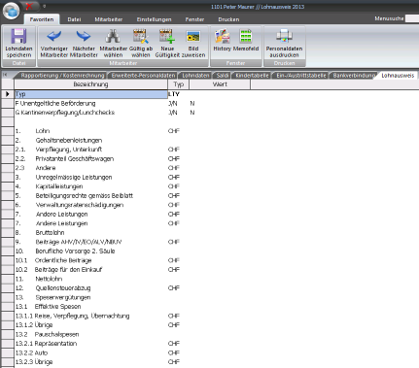419x368 pixels.
Task: Click Personaldaten ausdrucken printer icon
Action: point(284,36)
